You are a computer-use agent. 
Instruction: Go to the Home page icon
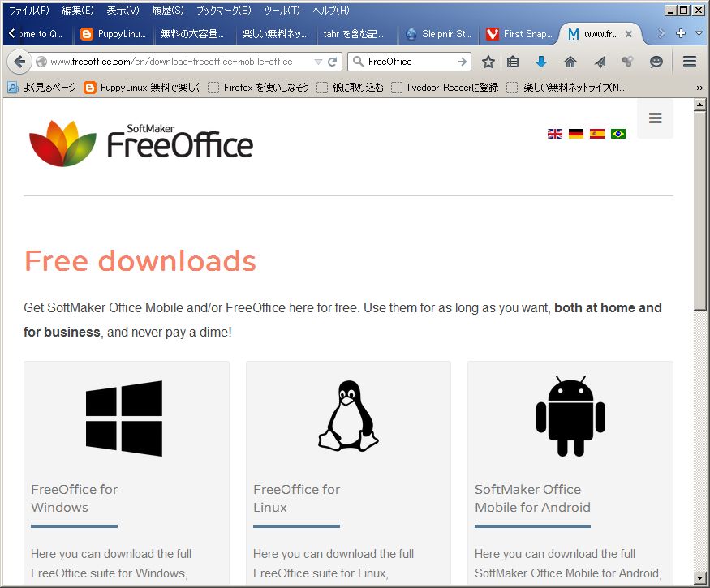(570, 62)
